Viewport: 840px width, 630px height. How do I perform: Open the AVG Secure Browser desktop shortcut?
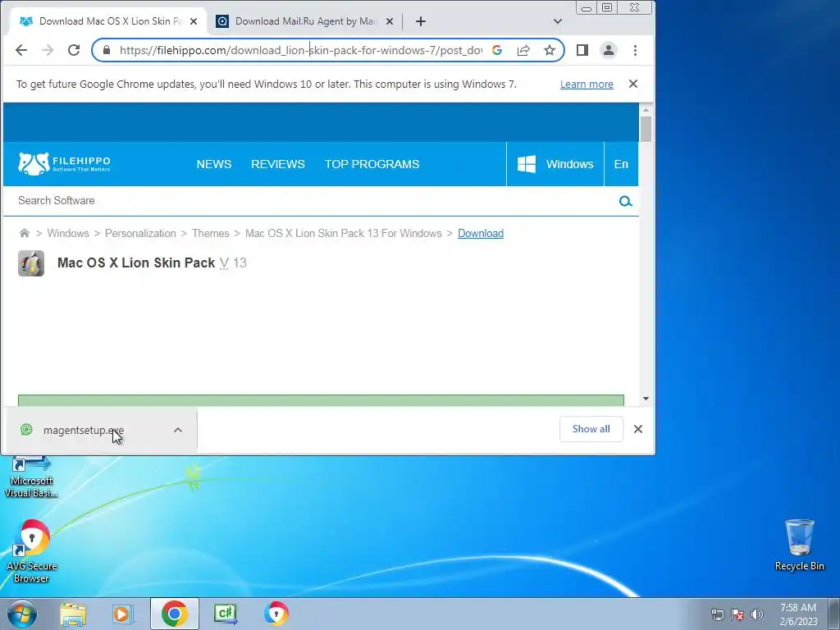point(31,552)
